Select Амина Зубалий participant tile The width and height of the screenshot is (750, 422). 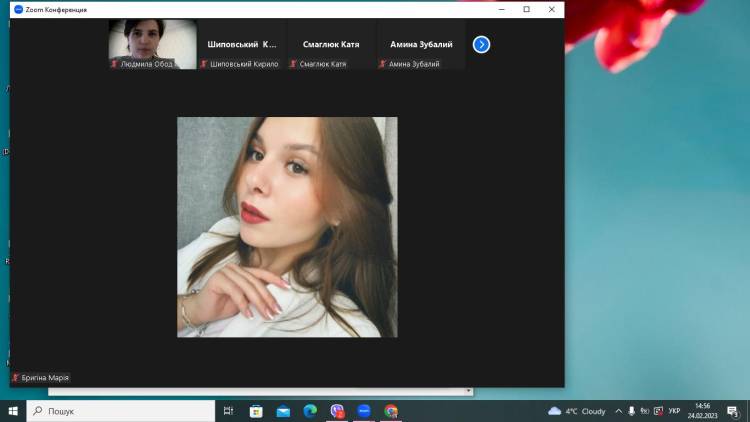click(420, 45)
